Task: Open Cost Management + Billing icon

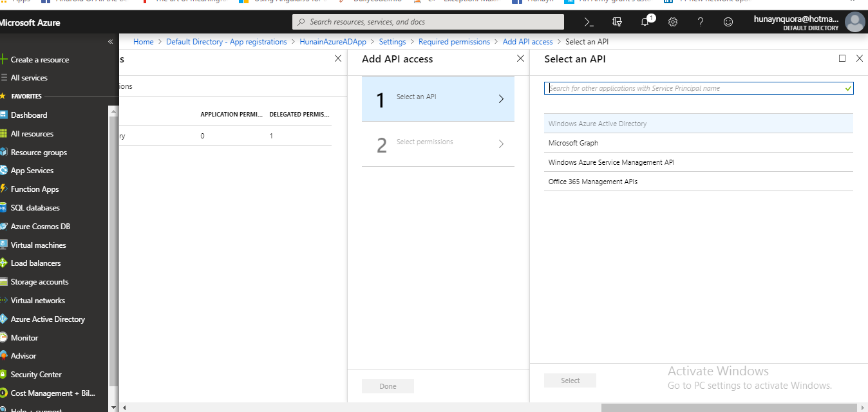Action: click(4, 393)
